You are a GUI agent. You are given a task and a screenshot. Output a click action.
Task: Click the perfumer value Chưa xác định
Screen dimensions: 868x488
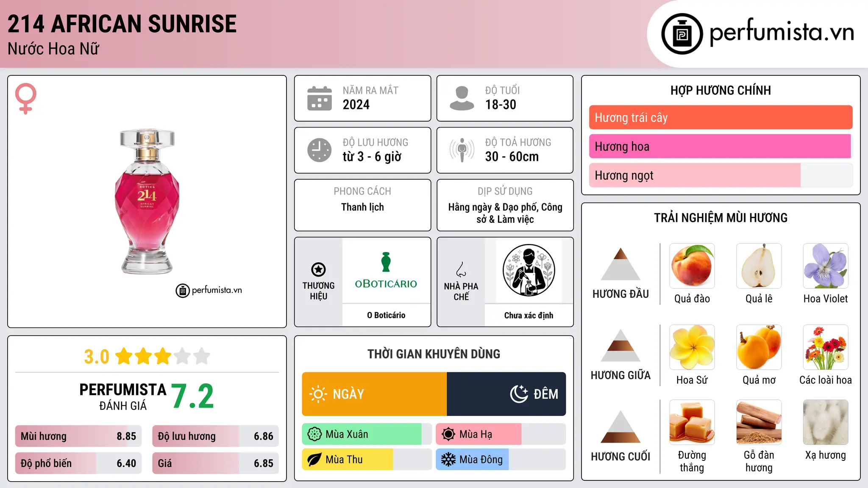[x=529, y=315]
